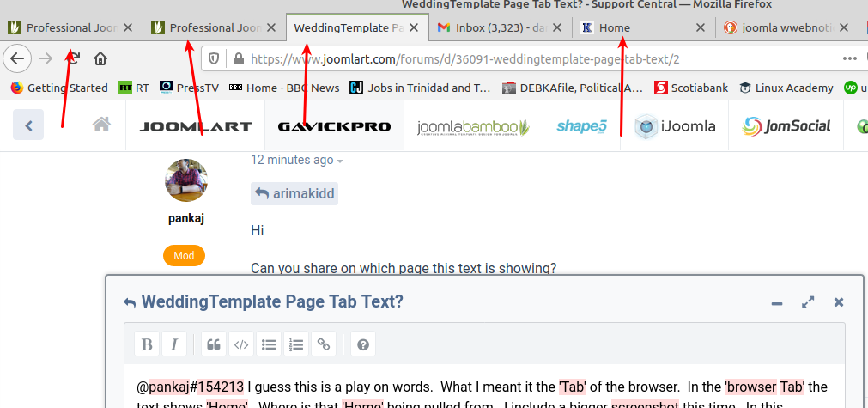Viewport: 868px width, 408px height.
Task: Click the grey home icon in forum bar
Action: point(101,125)
